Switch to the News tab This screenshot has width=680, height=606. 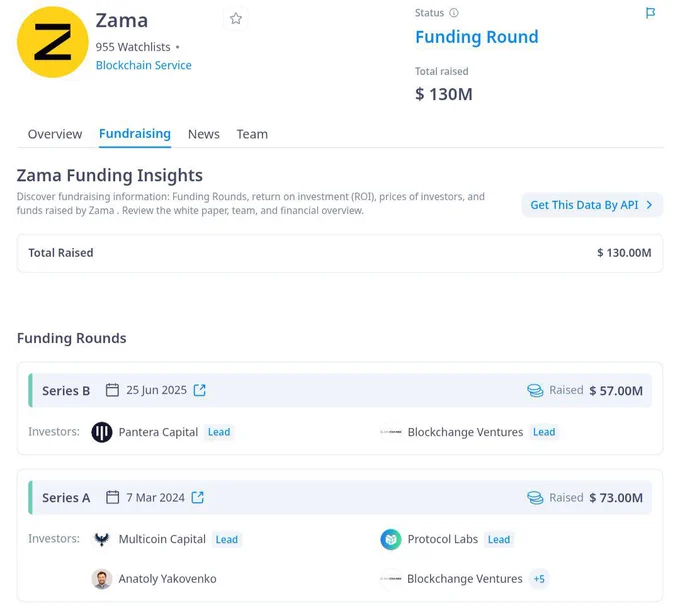(203, 134)
